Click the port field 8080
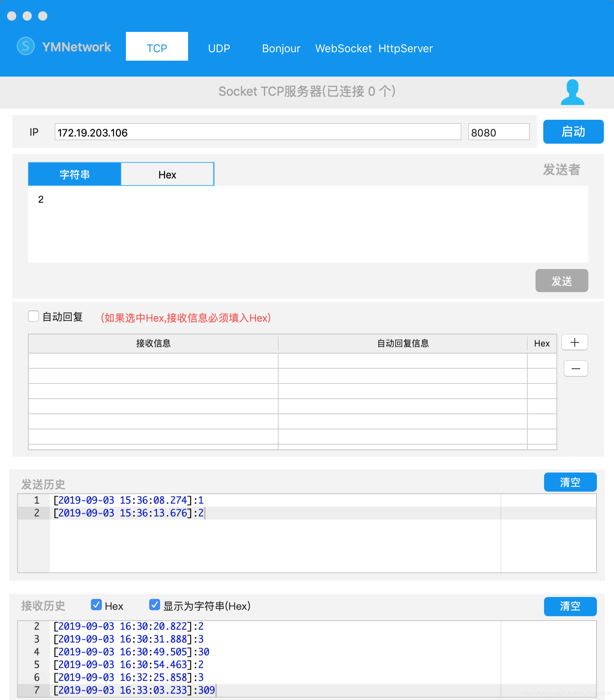The height and width of the screenshot is (700, 614). point(499,132)
